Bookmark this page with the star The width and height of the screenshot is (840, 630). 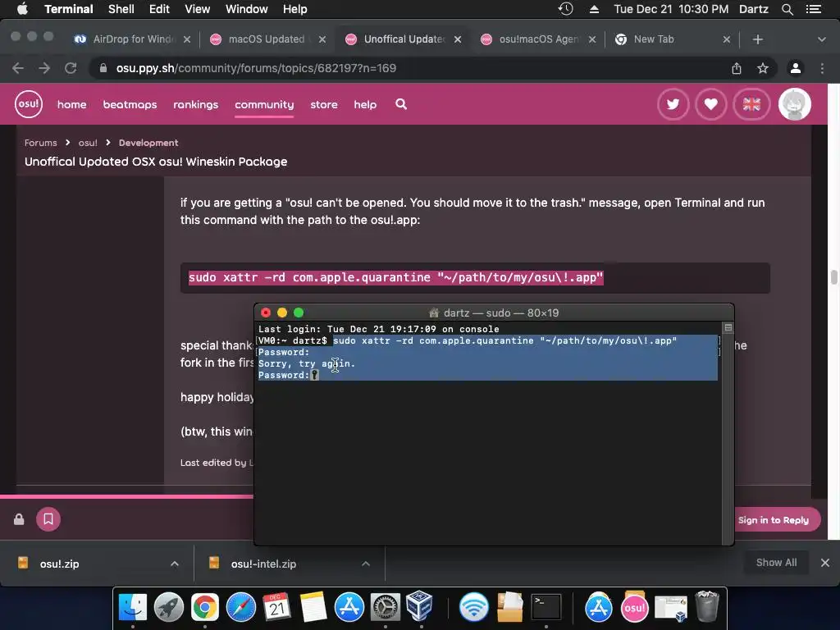coord(763,68)
